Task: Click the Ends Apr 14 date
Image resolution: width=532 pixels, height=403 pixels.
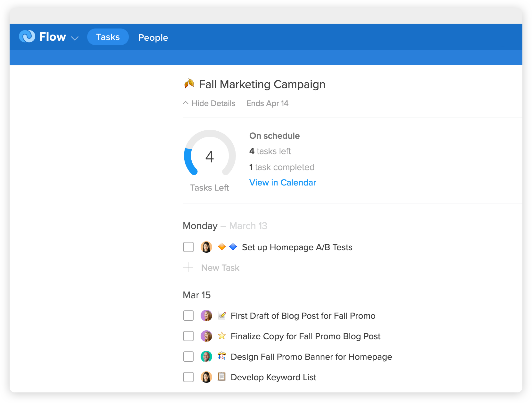Action: pos(267,103)
